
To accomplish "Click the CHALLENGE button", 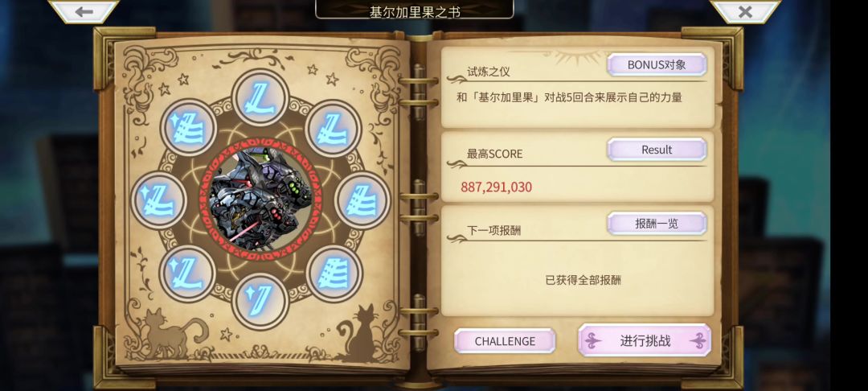I will click(505, 341).
